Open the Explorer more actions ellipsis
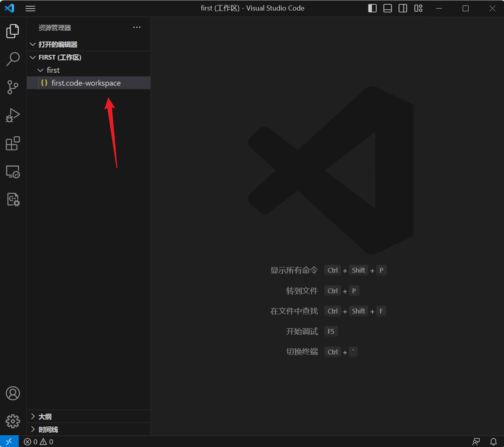Image resolution: width=504 pixels, height=447 pixels. click(x=137, y=27)
